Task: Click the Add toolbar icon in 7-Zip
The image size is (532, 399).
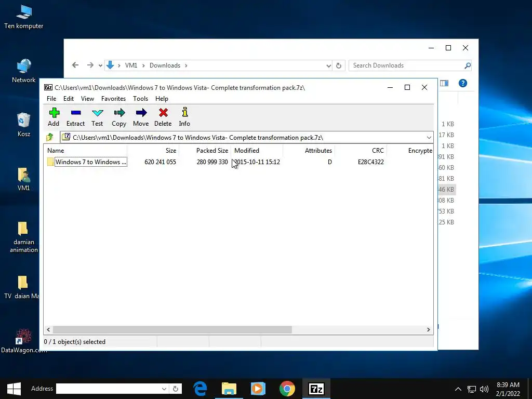Action: (54, 117)
